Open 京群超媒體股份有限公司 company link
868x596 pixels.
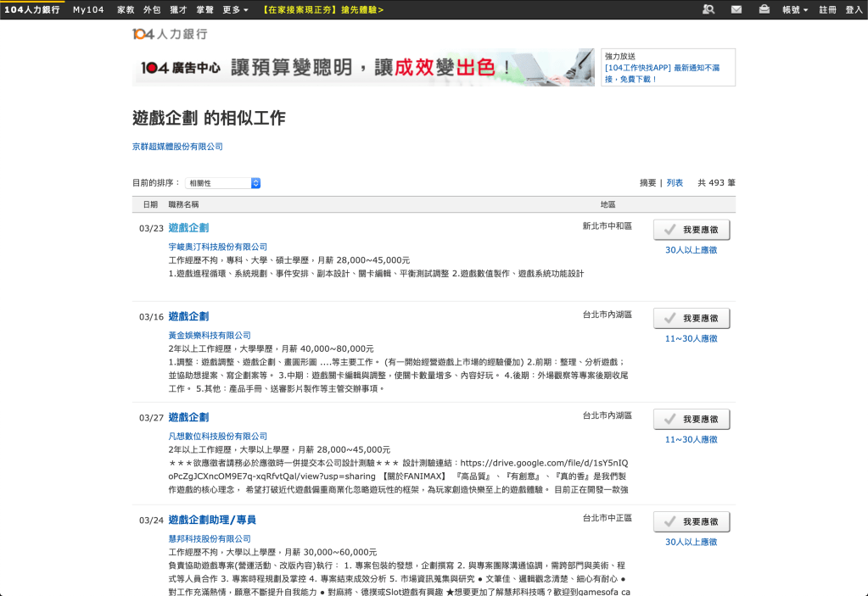tap(177, 147)
